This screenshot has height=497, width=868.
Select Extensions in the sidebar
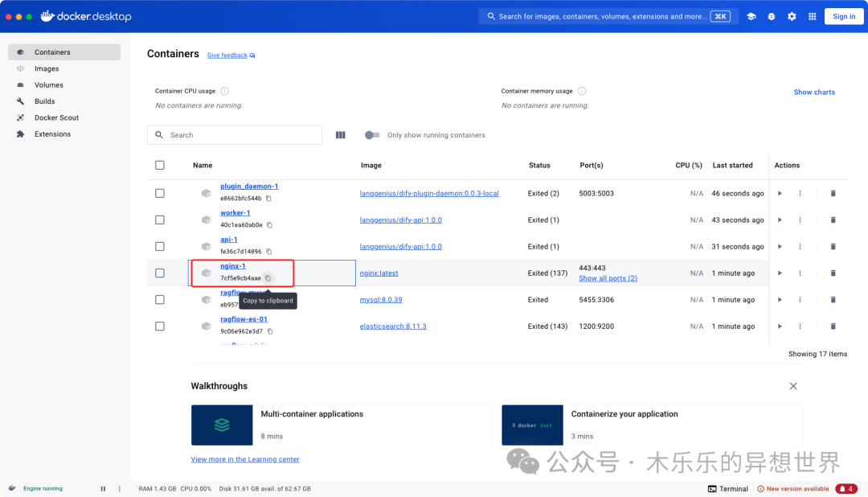[64, 134]
